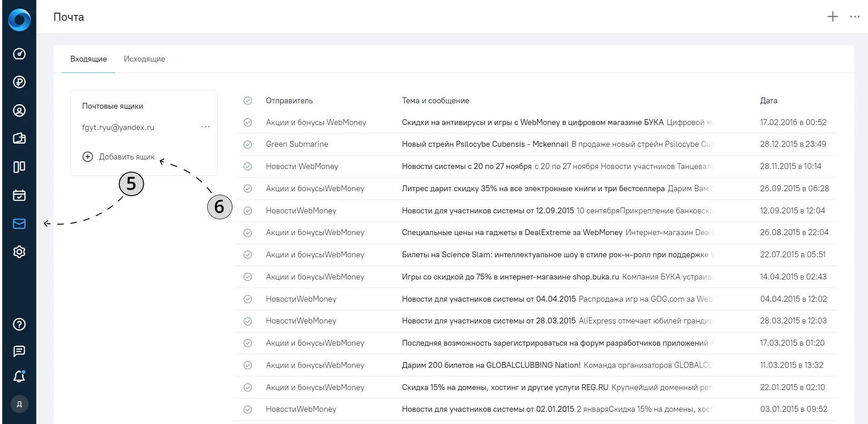Select the email dated 22.01.2015 checkbox
The image size is (868, 424).
248,387
